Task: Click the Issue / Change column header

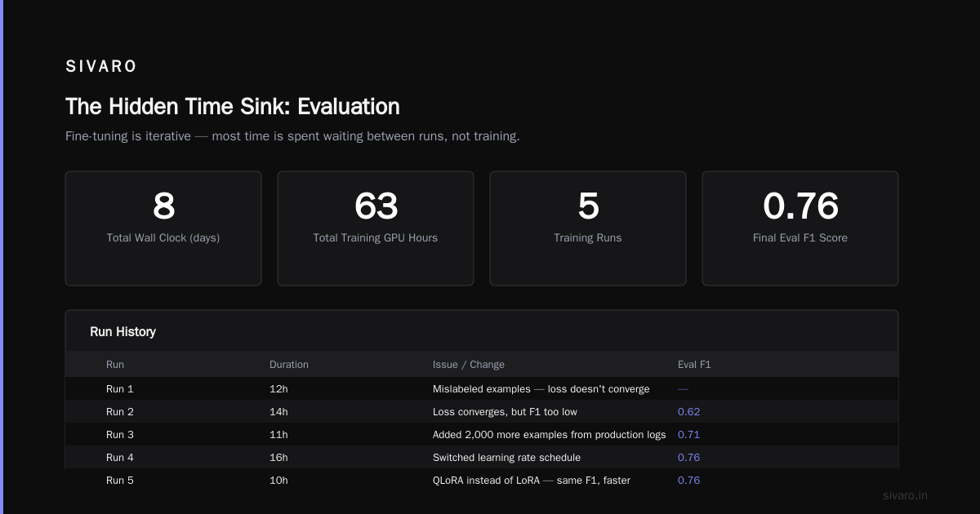Action: (469, 365)
